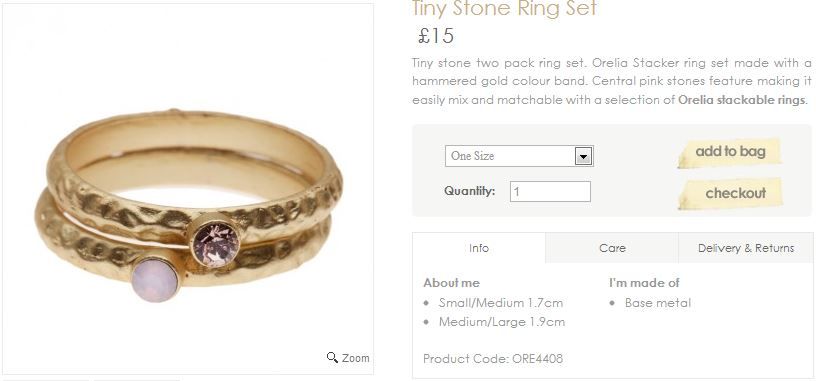Open the One Size dropdown arrow

(x=583, y=156)
